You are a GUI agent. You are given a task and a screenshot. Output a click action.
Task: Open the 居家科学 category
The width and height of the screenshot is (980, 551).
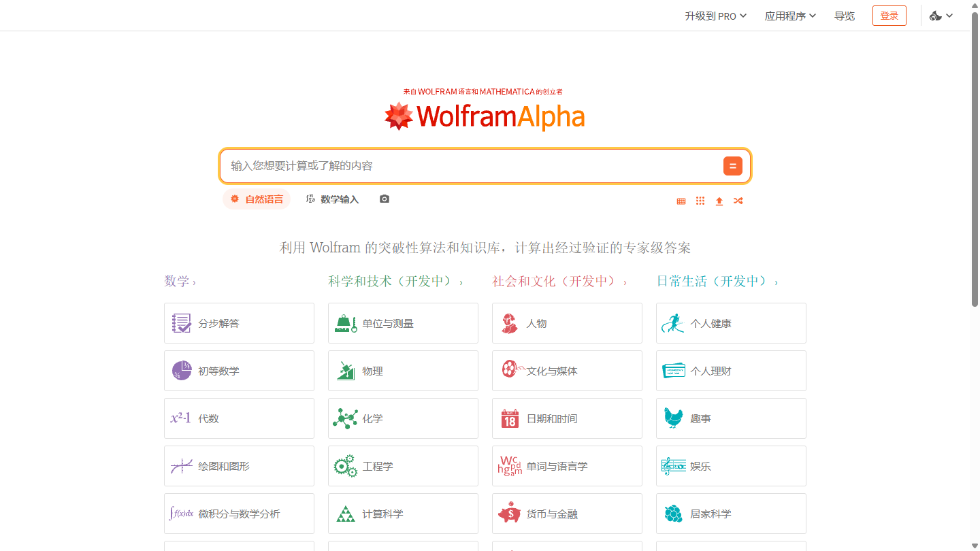(731, 514)
